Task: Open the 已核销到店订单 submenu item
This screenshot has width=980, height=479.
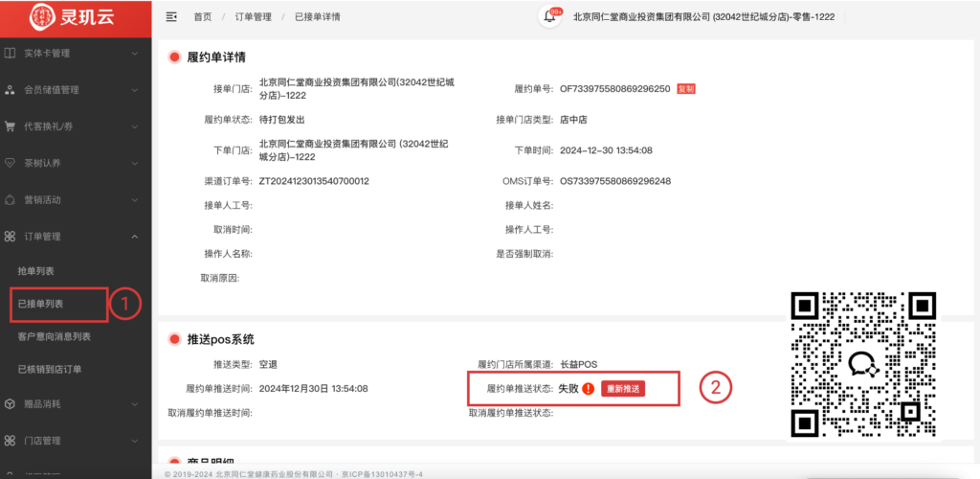Action: tap(50, 370)
